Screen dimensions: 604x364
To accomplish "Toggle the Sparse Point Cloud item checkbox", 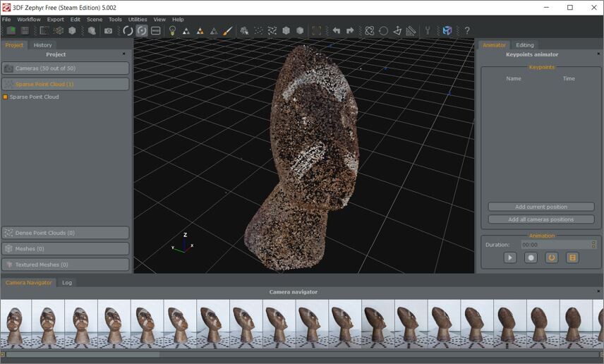I will pos(6,97).
